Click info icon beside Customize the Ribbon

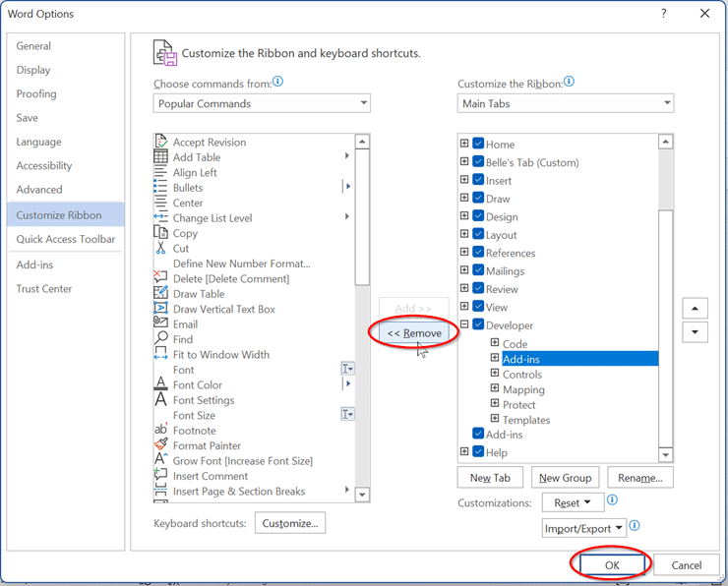[569, 82]
